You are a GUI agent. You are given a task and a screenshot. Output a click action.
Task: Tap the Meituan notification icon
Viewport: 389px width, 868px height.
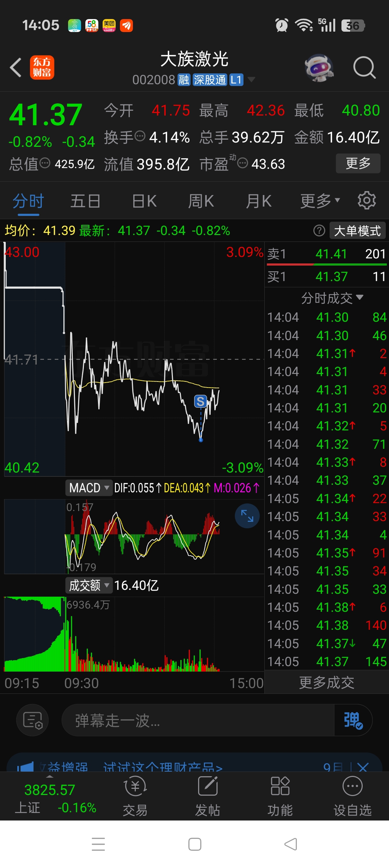(109, 26)
